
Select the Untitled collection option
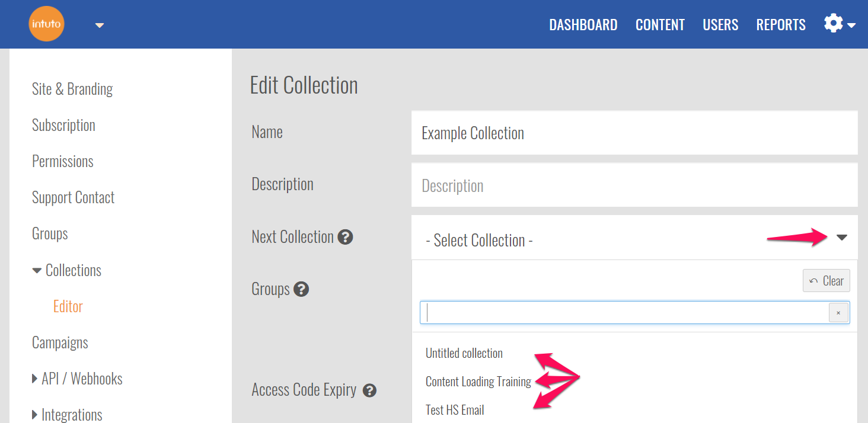click(464, 353)
